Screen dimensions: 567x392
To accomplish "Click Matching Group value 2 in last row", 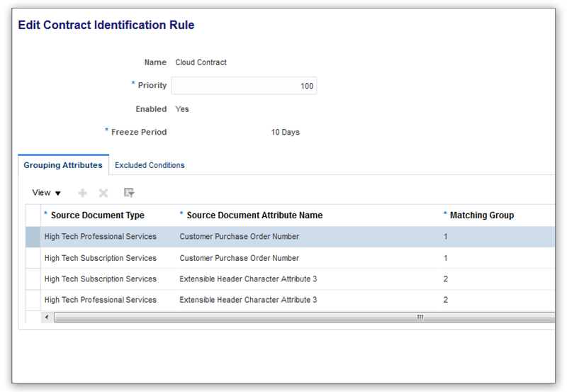I will 446,300.
